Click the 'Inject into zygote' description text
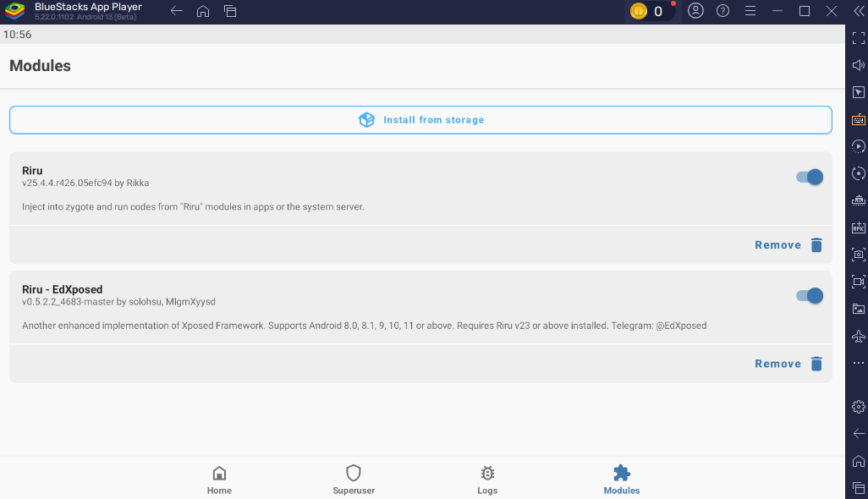Viewport: 868px width, 499px height. 193,207
